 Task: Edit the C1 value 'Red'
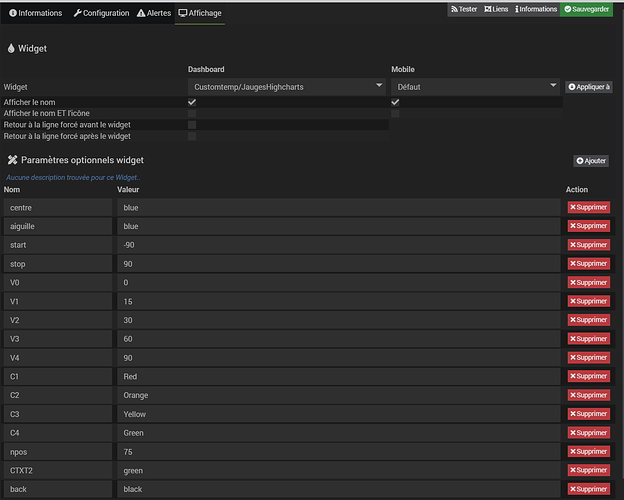[x=339, y=377]
